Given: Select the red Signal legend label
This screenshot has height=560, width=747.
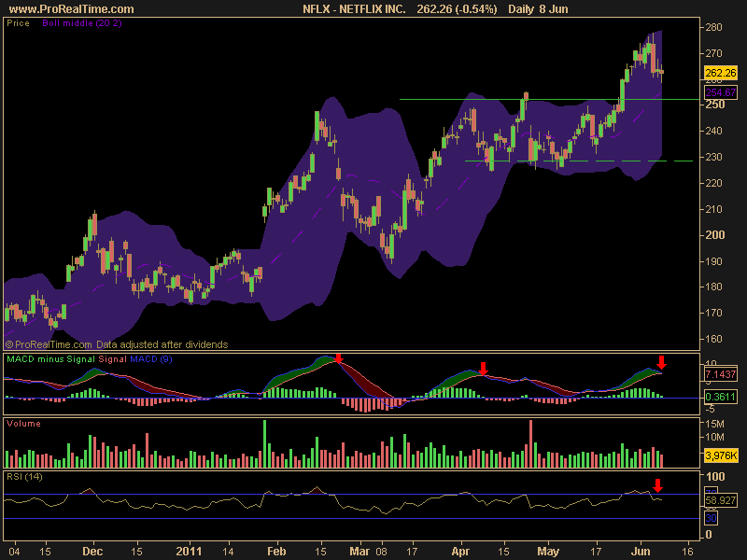Looking at the screenshot, I should 112,359.
